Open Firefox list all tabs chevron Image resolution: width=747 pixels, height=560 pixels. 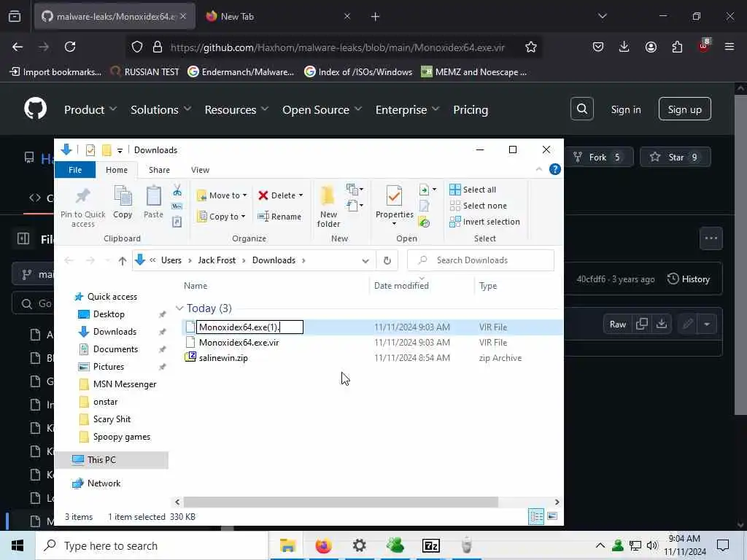coord(602,16)
